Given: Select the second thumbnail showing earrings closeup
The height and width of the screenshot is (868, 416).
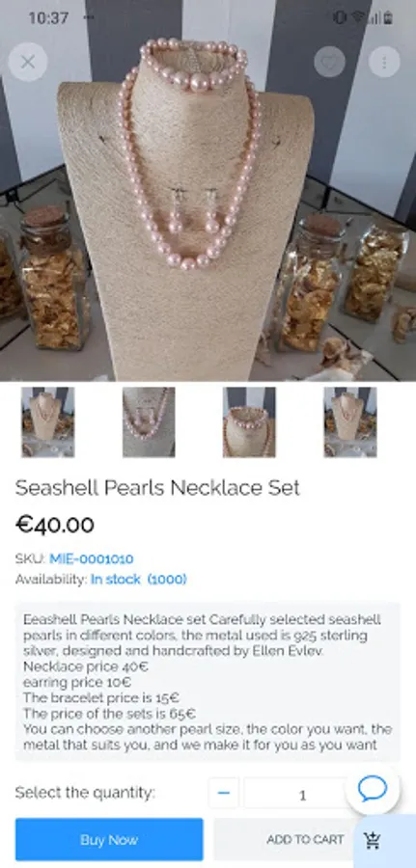Looking at the screenshot, I should pos(149,422).
